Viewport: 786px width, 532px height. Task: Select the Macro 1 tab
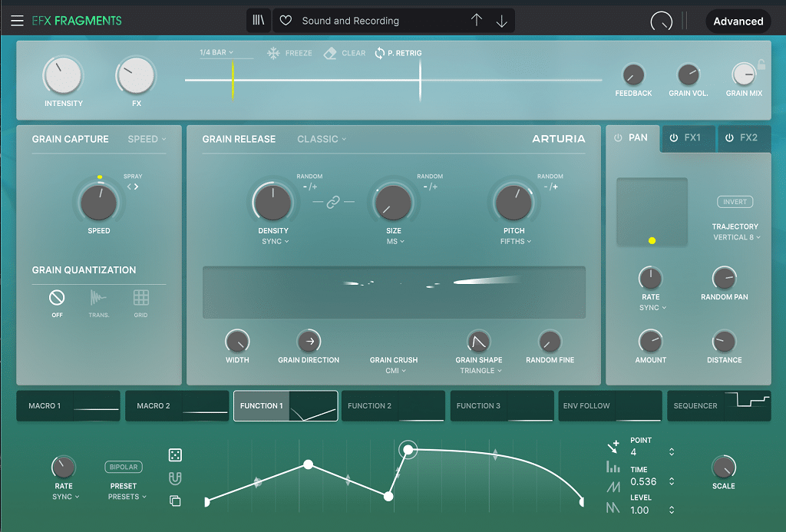[68, 405]
